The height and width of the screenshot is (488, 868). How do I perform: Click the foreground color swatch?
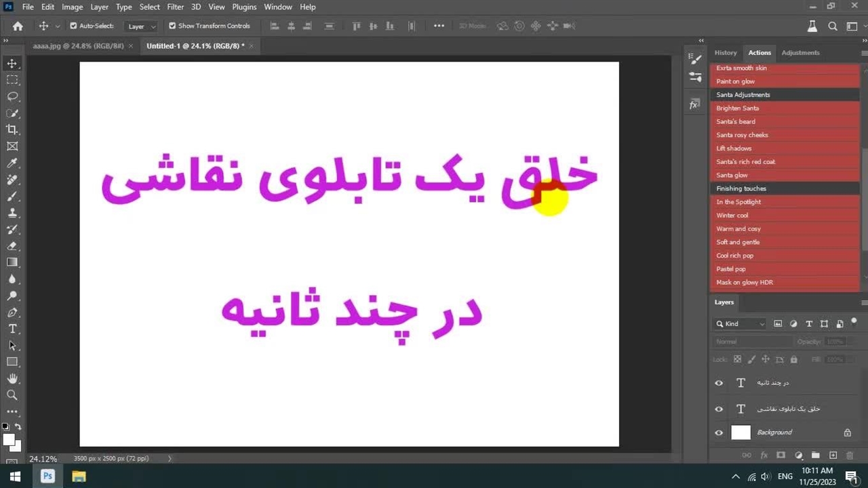pos(8,439)
